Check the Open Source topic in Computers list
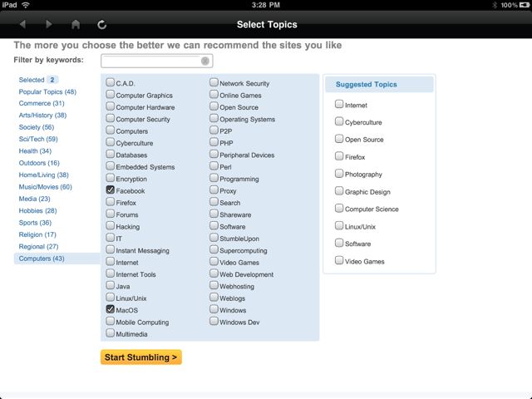This screenshot has height=399, width=532. (214, 106)
